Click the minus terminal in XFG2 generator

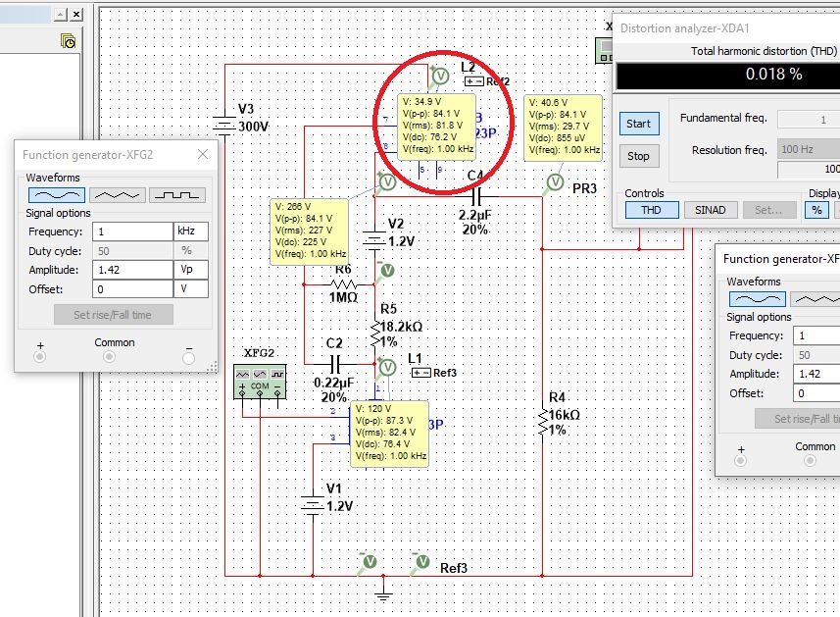point(188,358)
